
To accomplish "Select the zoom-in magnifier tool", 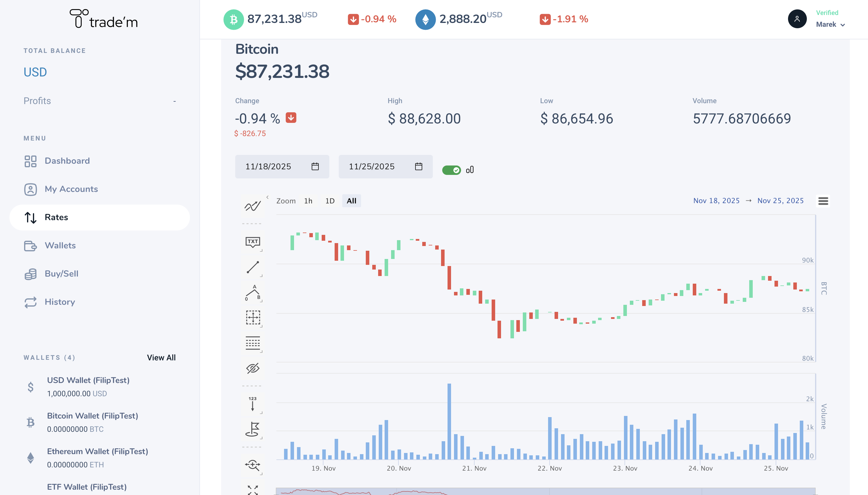I will (253, 465).
